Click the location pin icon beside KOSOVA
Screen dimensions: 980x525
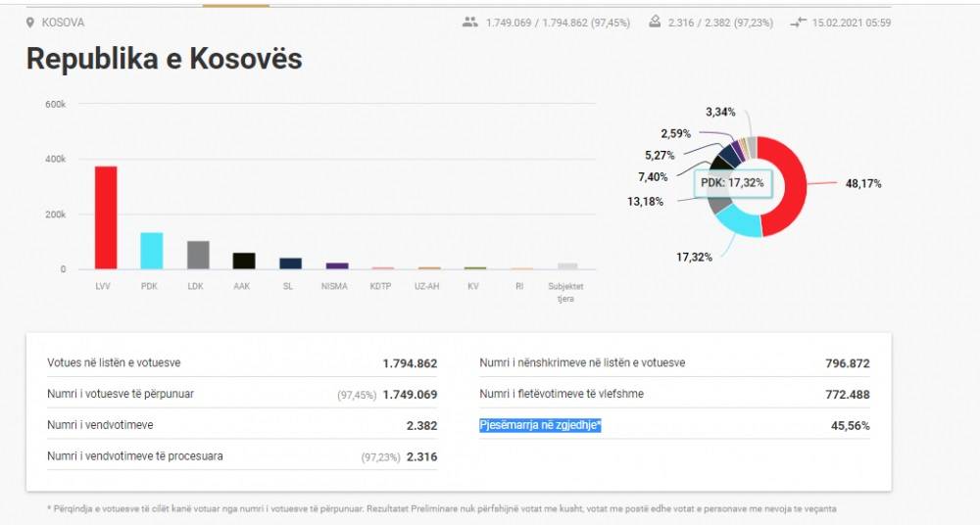coord(30,23)
